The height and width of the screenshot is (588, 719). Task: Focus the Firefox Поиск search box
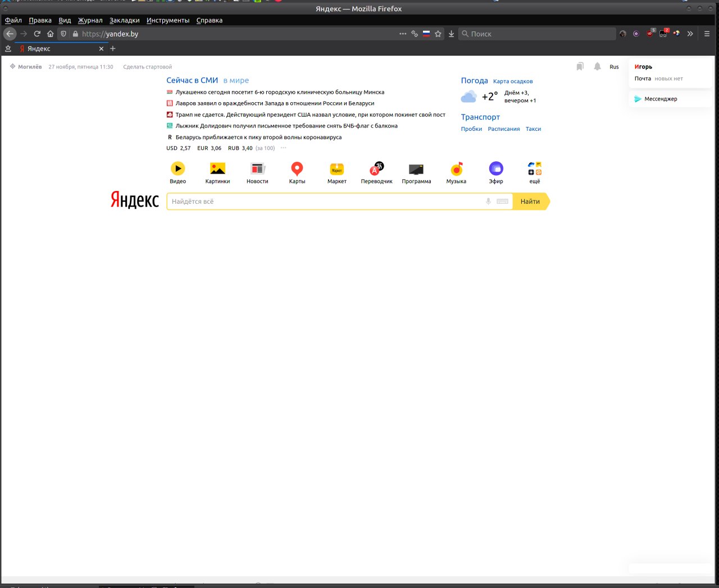pyautogui.click(x=538, y=34)
